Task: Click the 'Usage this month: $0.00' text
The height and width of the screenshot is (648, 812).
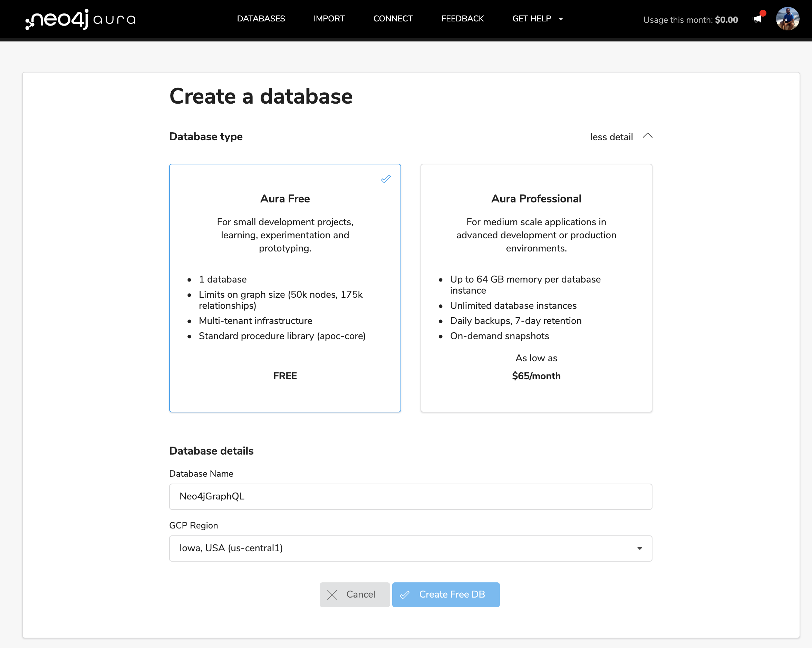Action: [x=690, y=20]
